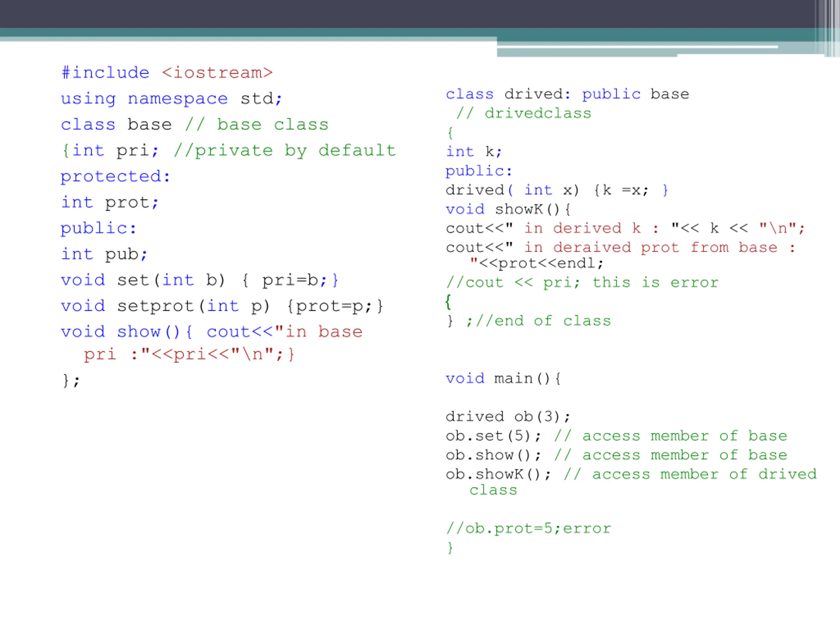Click '//private by default' comment

285,150
